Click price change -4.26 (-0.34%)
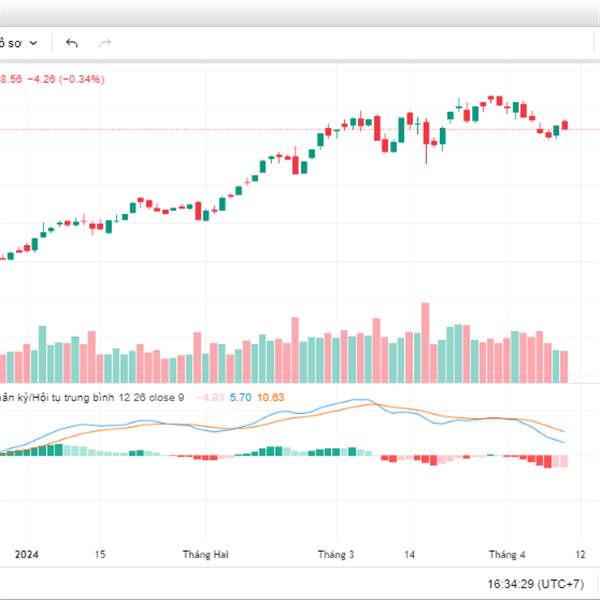This screenshot has height=600, width=600. 66,79
